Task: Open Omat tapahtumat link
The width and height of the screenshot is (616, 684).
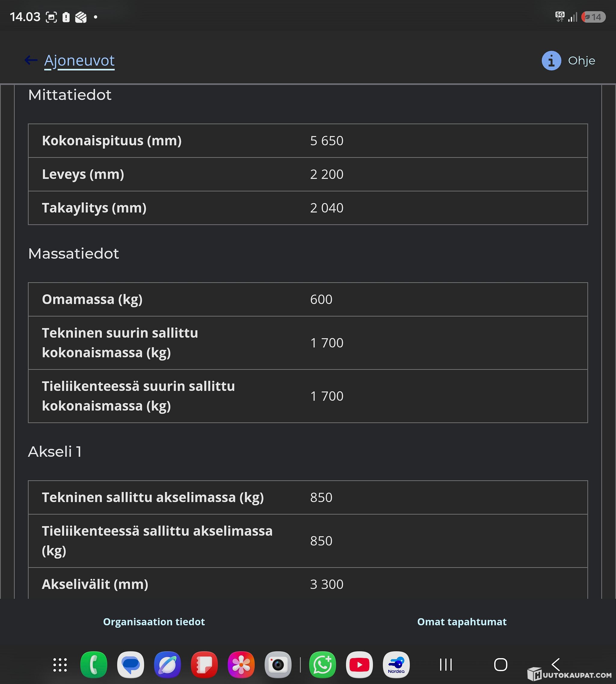Action: pyautogui.click(x=462, y=622)
